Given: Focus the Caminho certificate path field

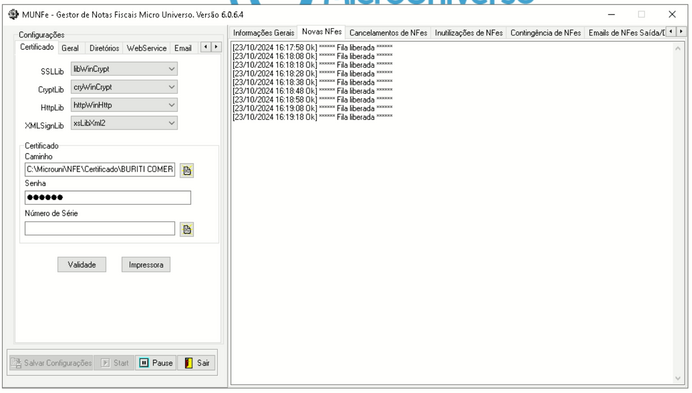Looking at the screenshot, I should pos(100,170).
